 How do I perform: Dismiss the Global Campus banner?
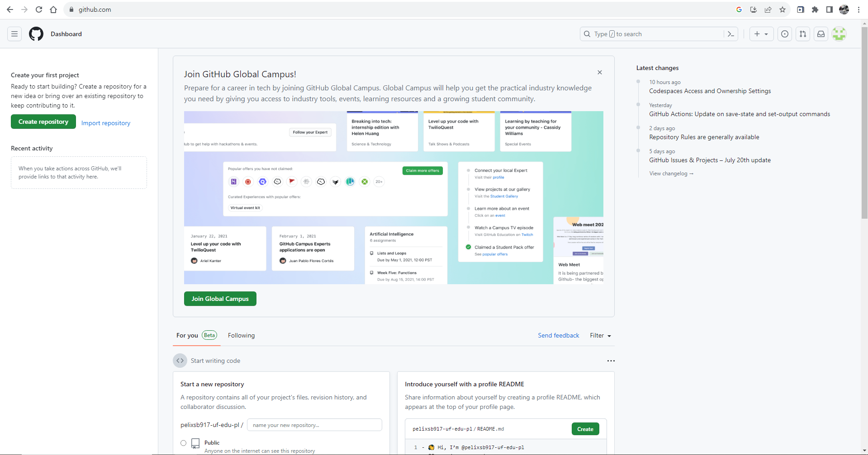point(600,72)
